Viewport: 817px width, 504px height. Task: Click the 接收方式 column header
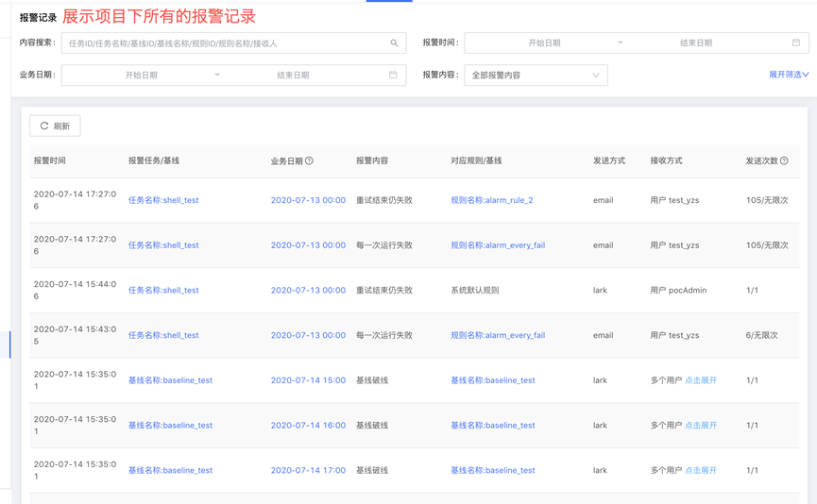tap(667, 160)
